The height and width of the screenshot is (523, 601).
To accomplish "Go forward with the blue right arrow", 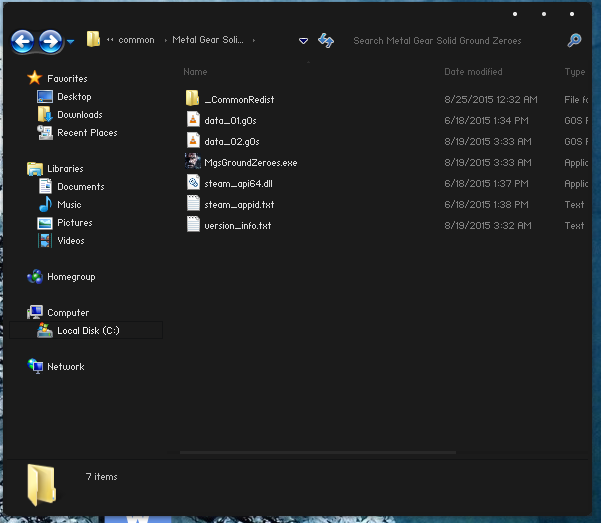I will pos(50,41).
